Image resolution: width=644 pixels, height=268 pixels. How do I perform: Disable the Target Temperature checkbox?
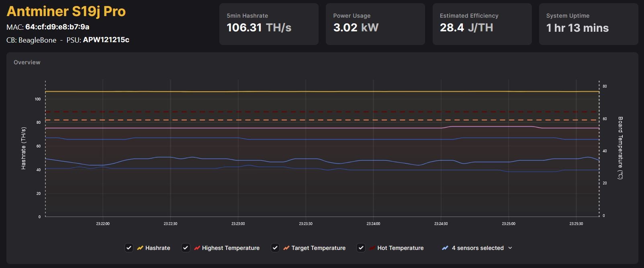tap(275, 248)
